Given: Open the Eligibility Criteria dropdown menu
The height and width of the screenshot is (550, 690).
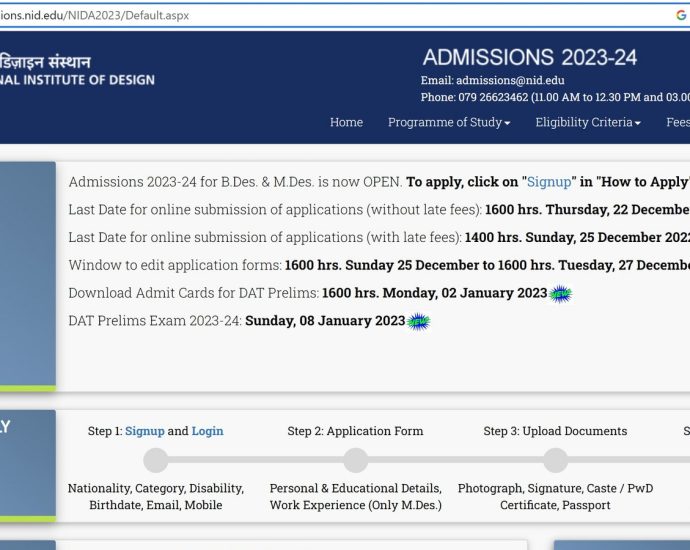Looking at the screenshot, I should (x=588, y=122).
